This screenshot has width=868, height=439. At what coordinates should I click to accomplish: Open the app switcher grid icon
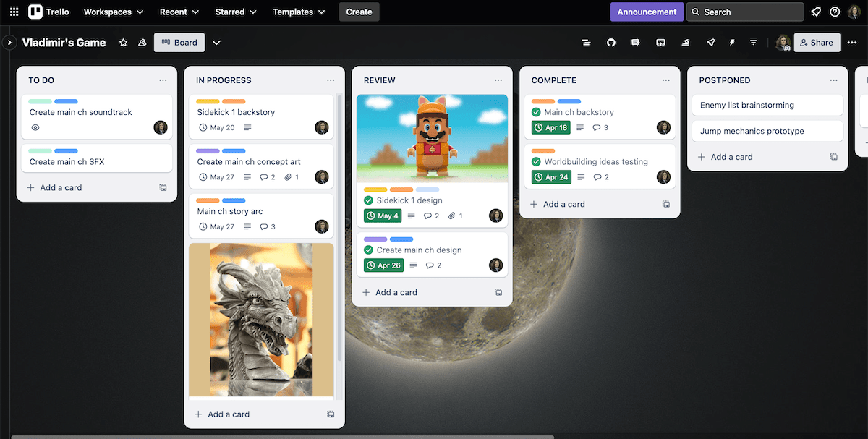click(x=14, y=12)
